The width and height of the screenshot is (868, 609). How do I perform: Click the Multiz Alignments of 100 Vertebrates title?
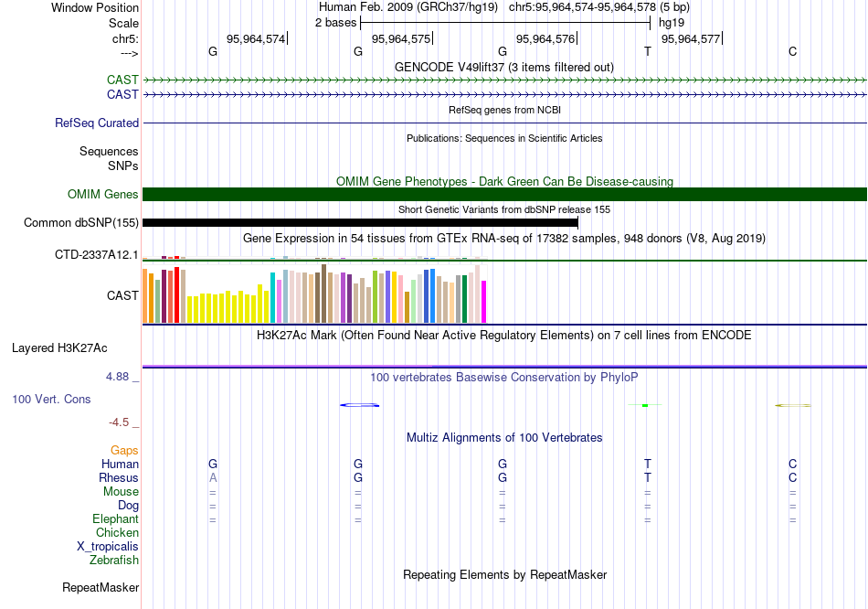[x=504, y=438]
